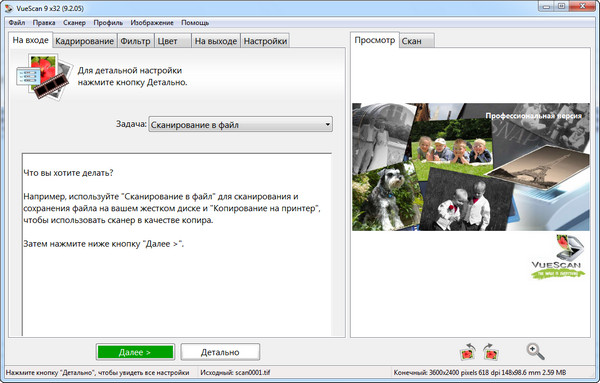Open the Сканер menu
Viewport: 600px width, 383px height.
click(74, 23)
